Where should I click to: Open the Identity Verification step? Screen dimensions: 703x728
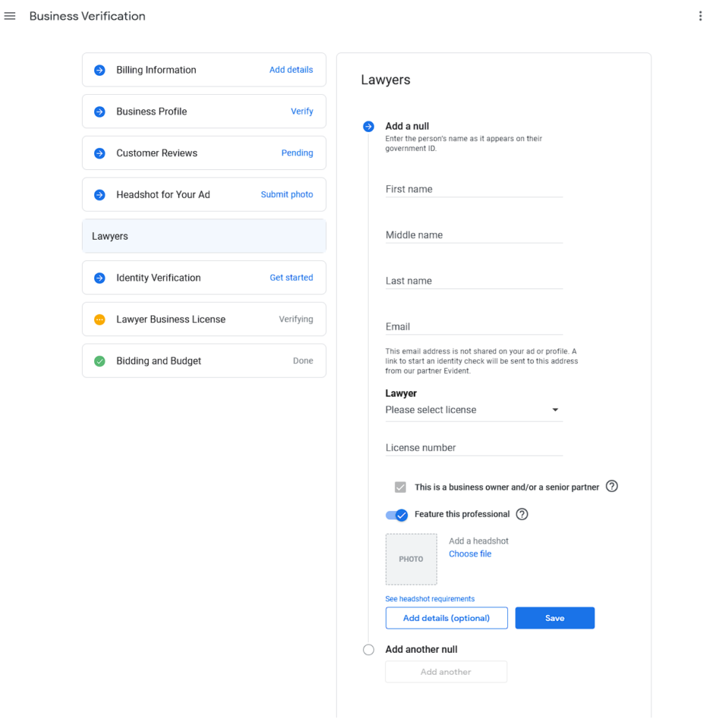point(203,278)
